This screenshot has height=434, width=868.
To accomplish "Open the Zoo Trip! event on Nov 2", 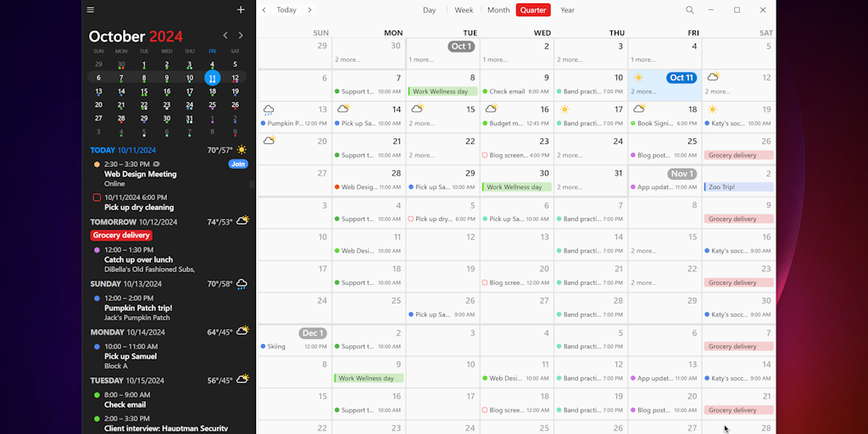I will [x=738, y=187].
